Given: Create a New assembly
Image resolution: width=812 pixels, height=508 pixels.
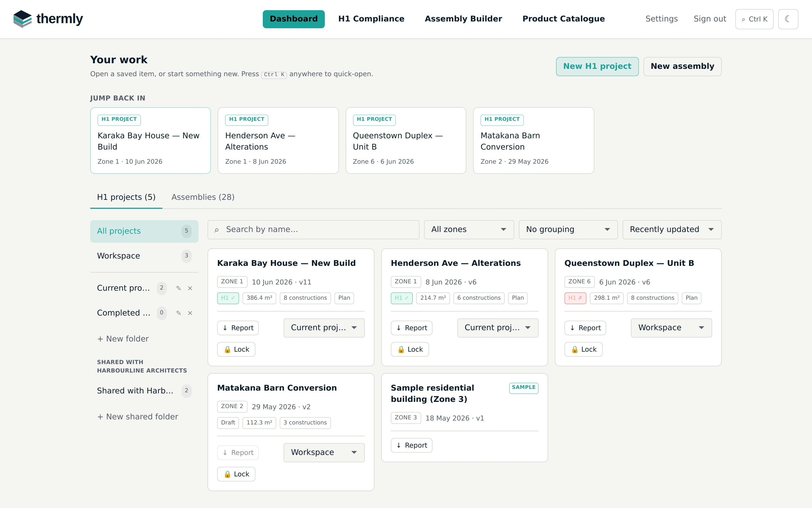Looking at the screenshot, I should (x=682, y=67).
